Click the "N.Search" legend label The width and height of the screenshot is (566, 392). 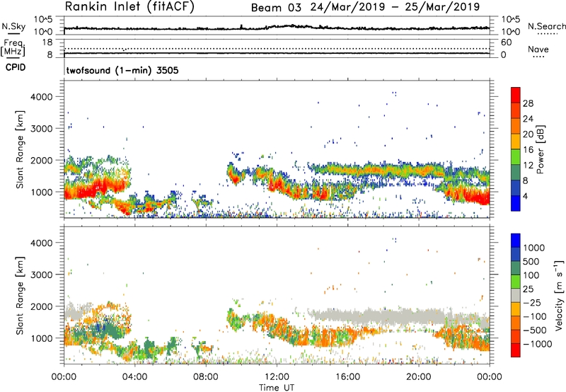pyautogui.click(x=546, y=26)
